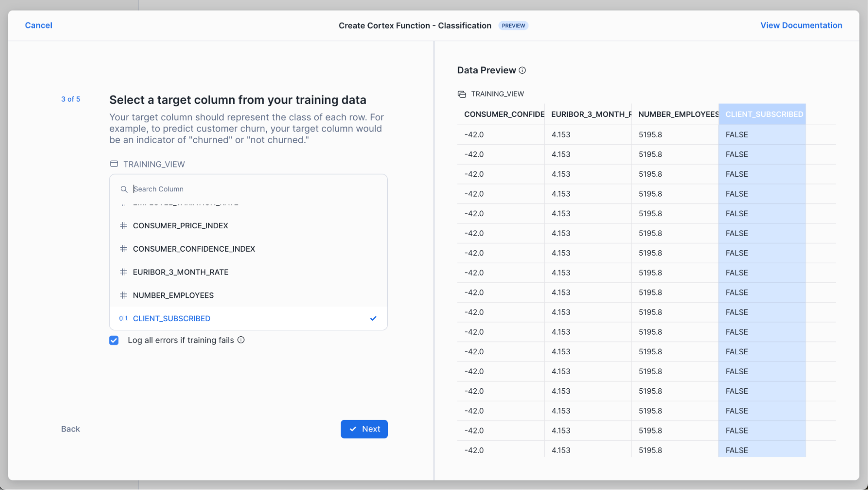The image size is (868, 490).
Task: Click the NUMBER_EMPLOYEES preview column header
Action: pos(677,114)
